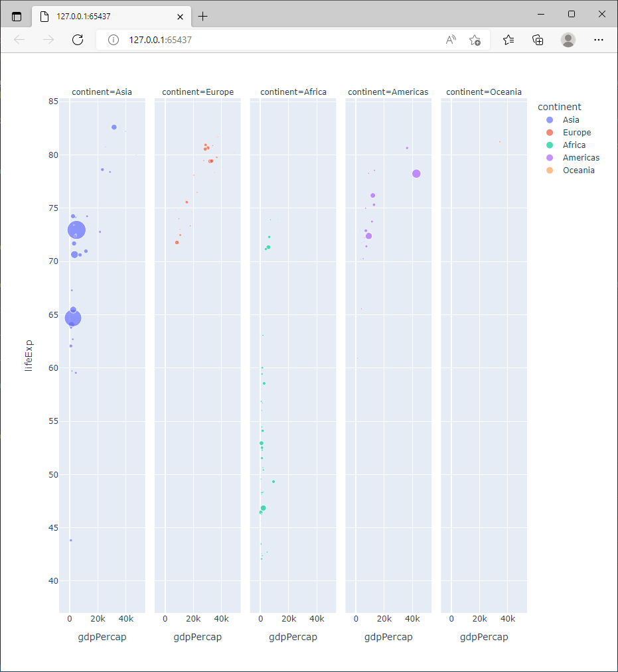Toggle the Americas legend item
The image size is (618, 672).
[580, 158]
